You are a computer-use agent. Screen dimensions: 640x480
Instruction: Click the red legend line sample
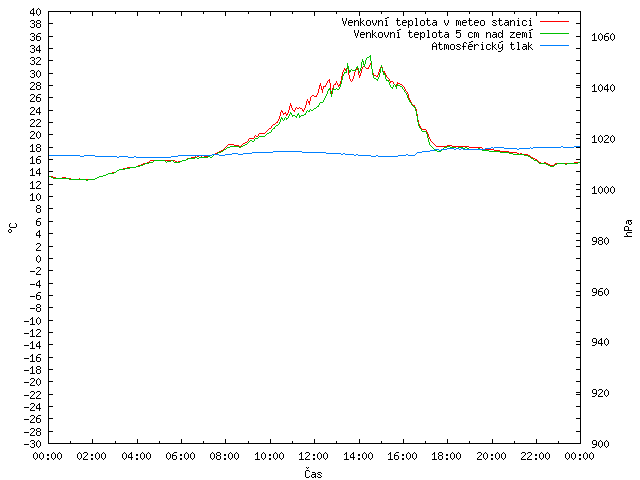click(554, 21)
